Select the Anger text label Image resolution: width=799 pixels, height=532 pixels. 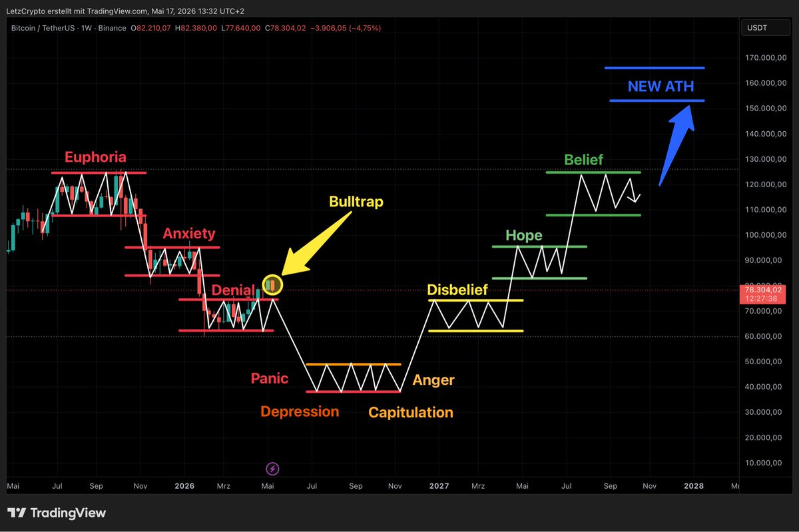(x=433, y=380)
